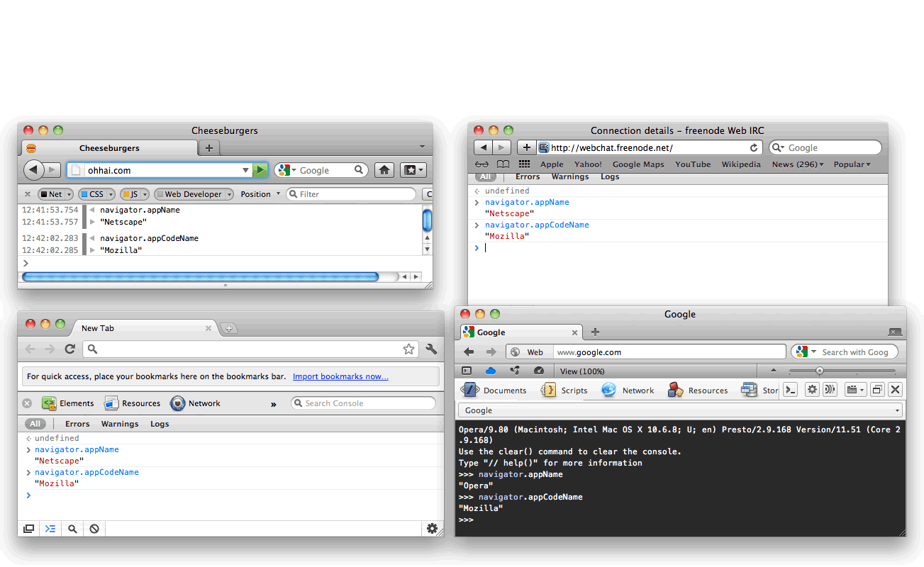This screenshot has width=924, height=567.
Task: Open Dragonfly settings via the gear icon
Action: coord(811,390)
